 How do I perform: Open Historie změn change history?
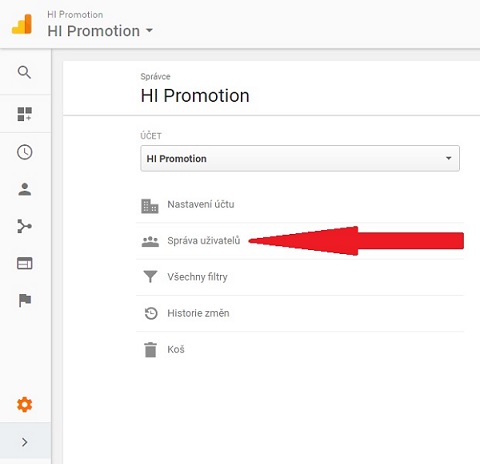tap(300, 313)
